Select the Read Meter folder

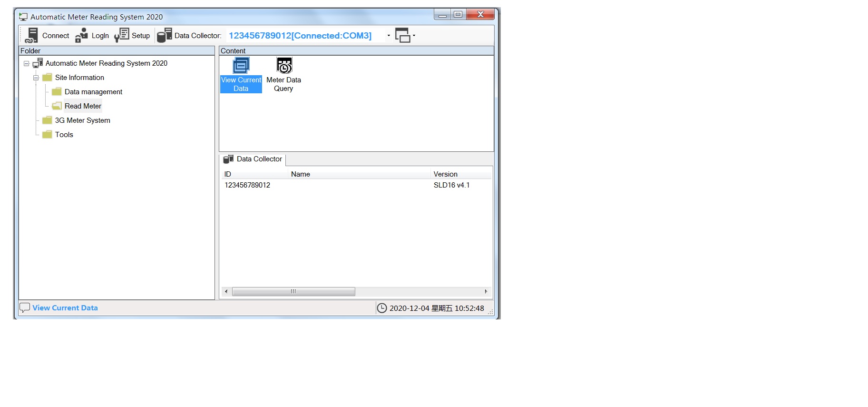pyautogui.click(x=83, y=106)
